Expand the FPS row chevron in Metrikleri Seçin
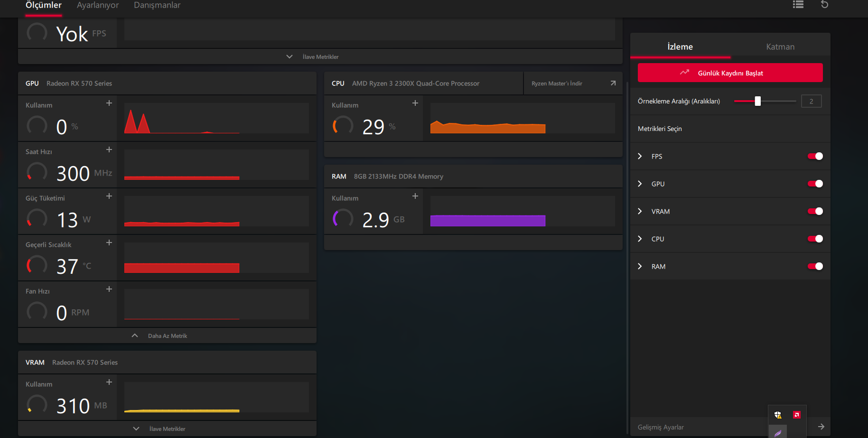The width and height of the screenshot is (868, 438). [x=640, y=156]
